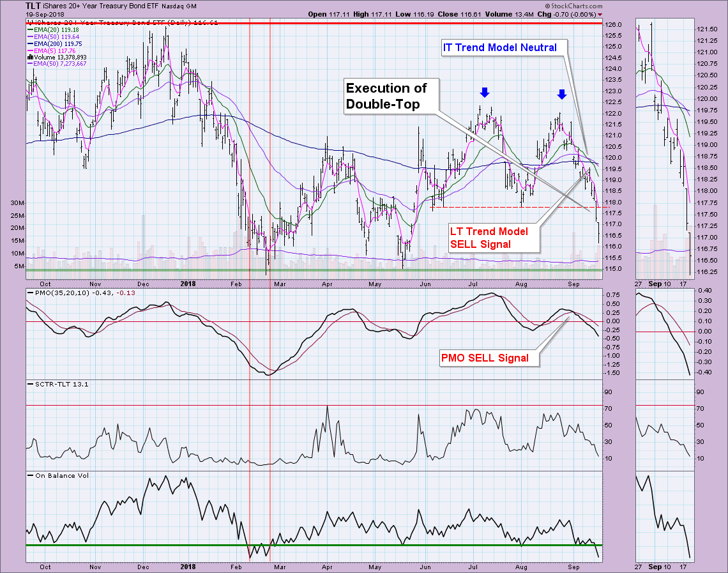Click the IT Trend Model Neutral annotation
Screen dimensions: 728x573
[x=504, y=48]
